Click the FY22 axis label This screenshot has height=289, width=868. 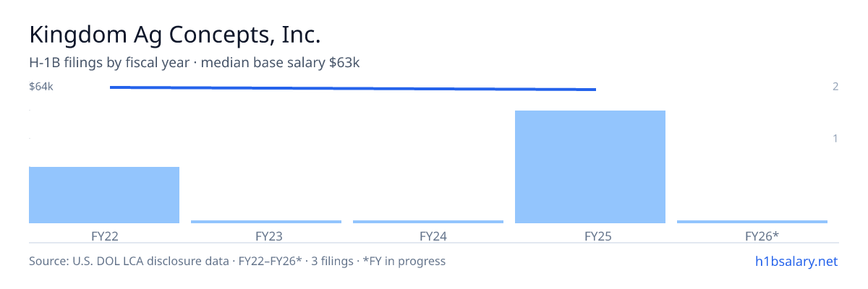pos(104,236)
